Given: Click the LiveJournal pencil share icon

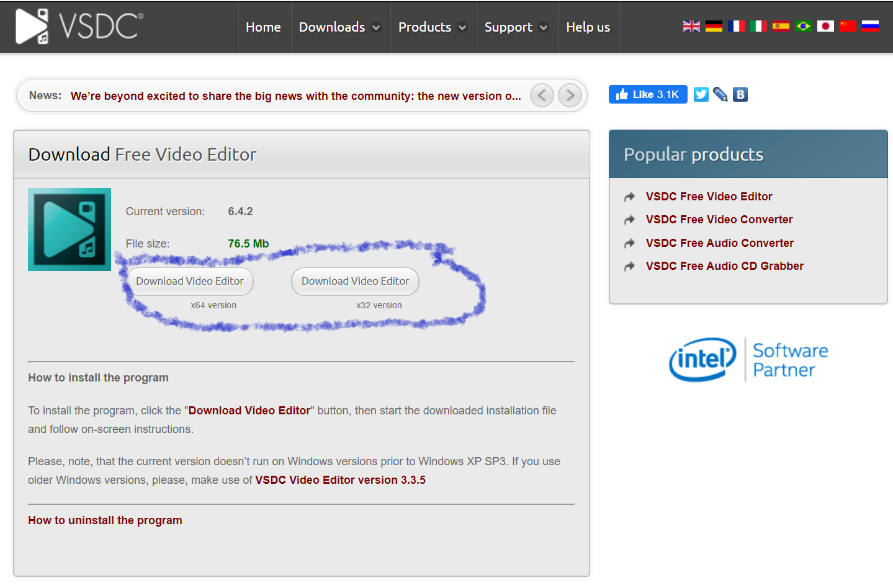Looking at the screenshot, I should tap(720, 94).
